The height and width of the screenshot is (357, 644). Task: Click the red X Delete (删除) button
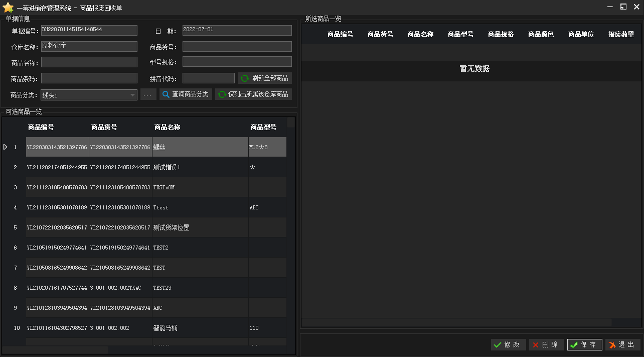(546, 345)
